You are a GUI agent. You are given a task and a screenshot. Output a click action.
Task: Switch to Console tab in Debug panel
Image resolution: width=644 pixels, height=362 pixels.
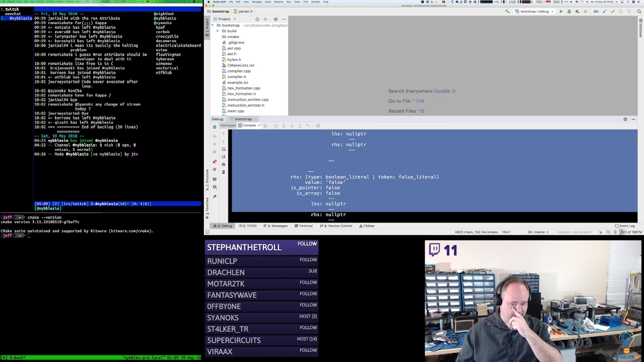(249, 126)
